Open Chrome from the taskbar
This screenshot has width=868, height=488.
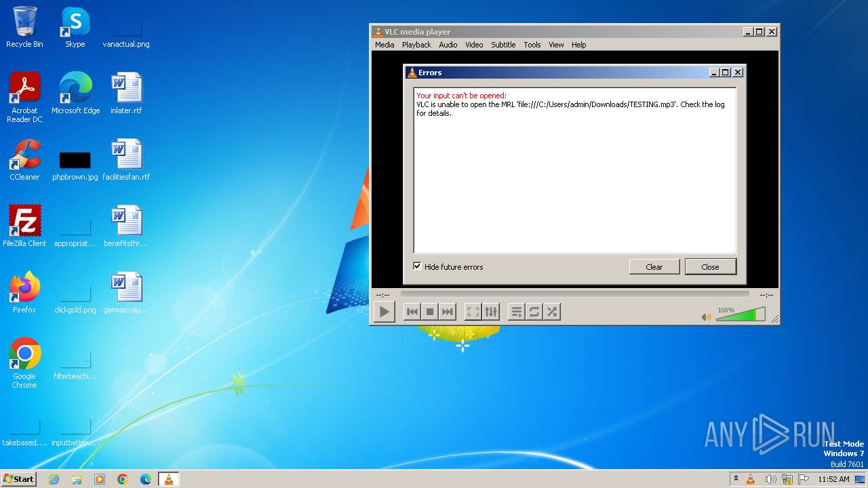pos(123,479)
